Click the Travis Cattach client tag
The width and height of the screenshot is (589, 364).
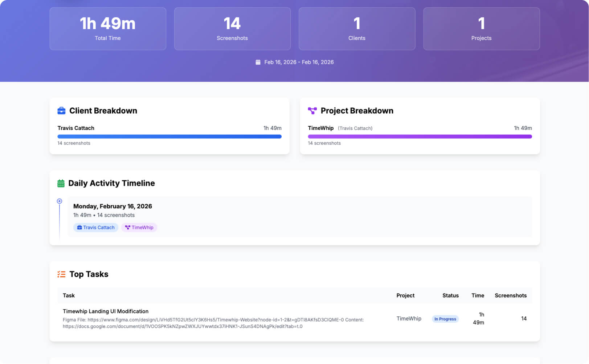click(x=96, y=228)
